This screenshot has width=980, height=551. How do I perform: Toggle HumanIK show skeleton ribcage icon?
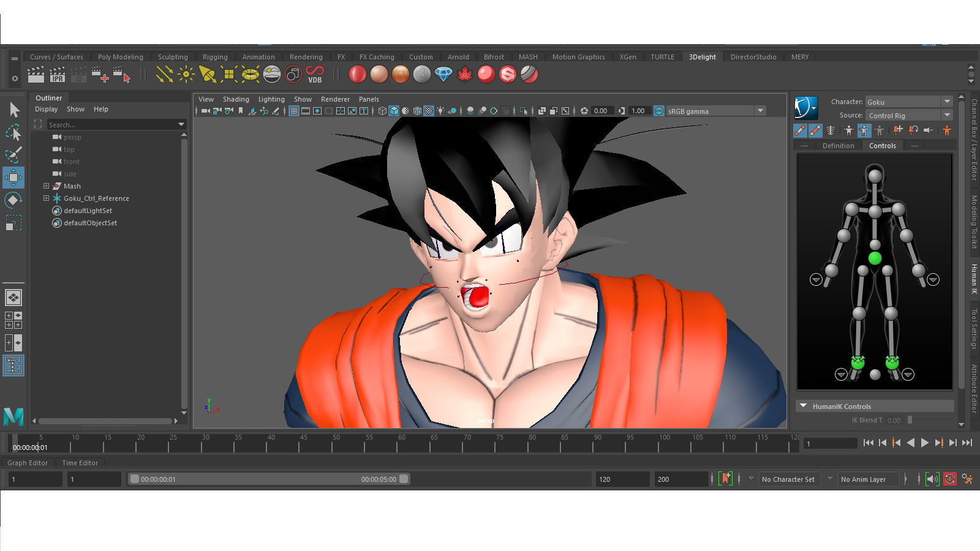[x=831, y=130]
